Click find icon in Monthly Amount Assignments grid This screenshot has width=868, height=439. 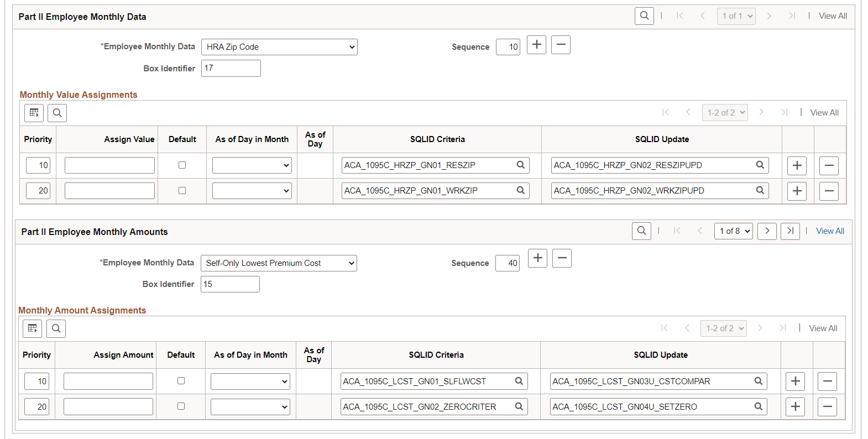[x=56, y=328]
